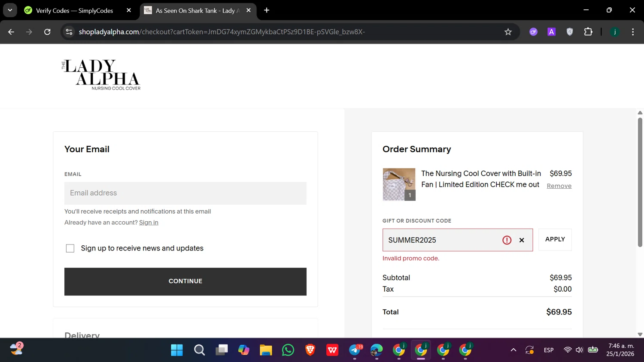644x362 pixels.
Task: Open File Explorer from the taskbar
Action: pyautogui.click(x=266, y=350)
